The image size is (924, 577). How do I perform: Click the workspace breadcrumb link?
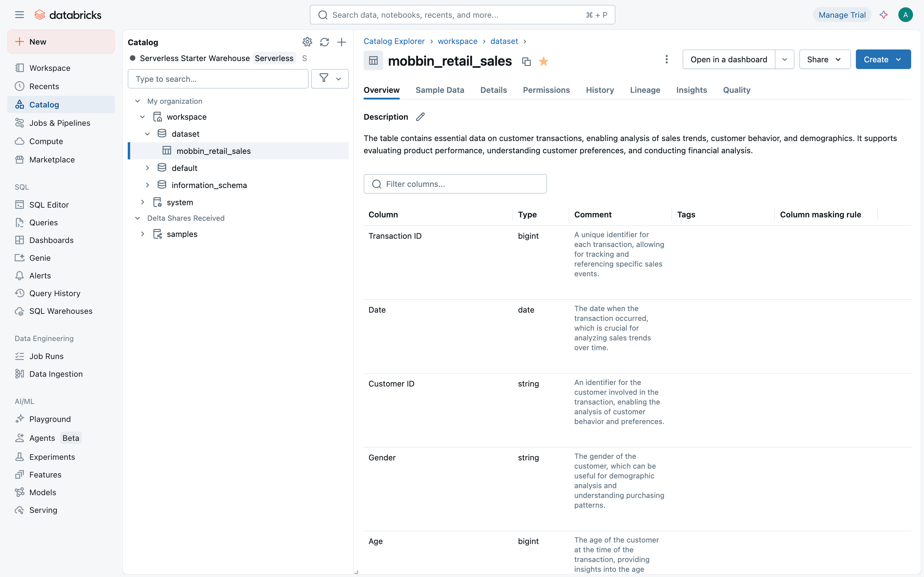[457, 41]
